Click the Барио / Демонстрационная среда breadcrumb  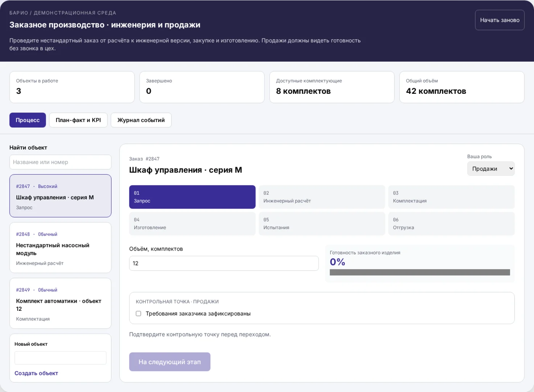(x=63, y=13)
